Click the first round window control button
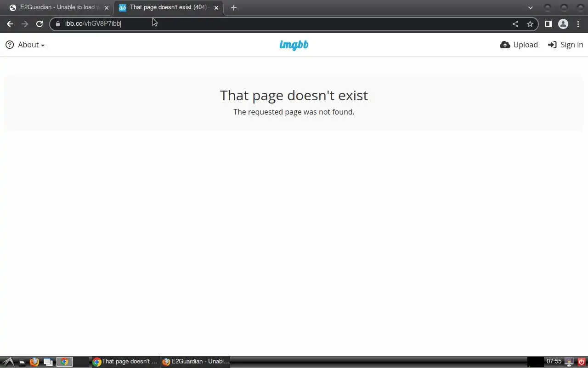The height and width of the screenshot is (368, 588). [x=547, y=8]
